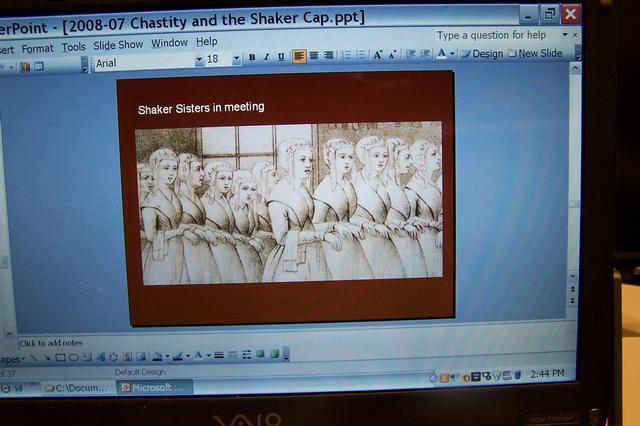Open the Design task pane
640x426 pixels.
[482, 54]
